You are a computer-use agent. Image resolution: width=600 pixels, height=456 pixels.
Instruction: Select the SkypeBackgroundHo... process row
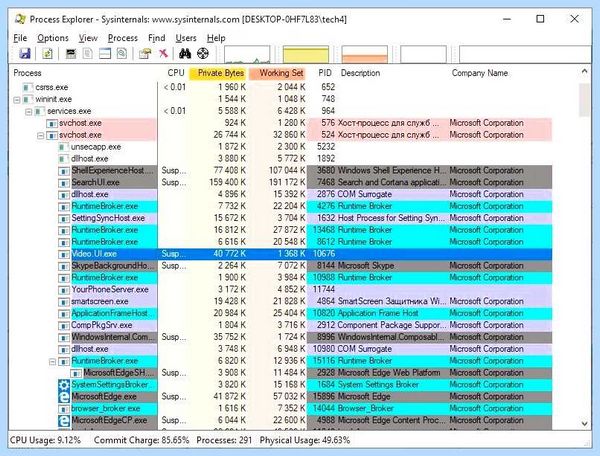[305, 266]
